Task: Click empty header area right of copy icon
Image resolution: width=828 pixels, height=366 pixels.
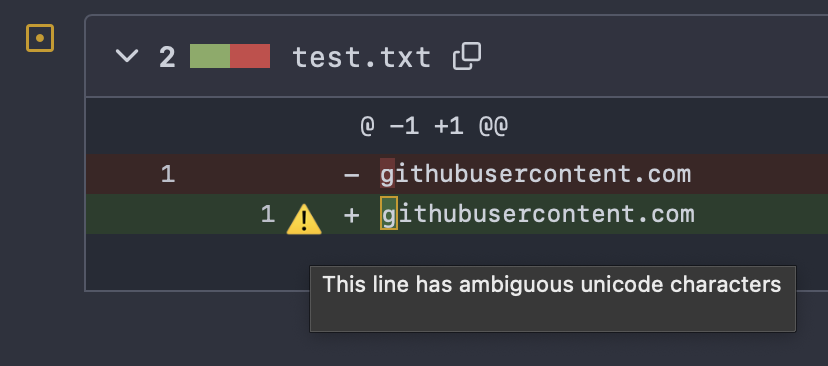Action: [655, 56]
